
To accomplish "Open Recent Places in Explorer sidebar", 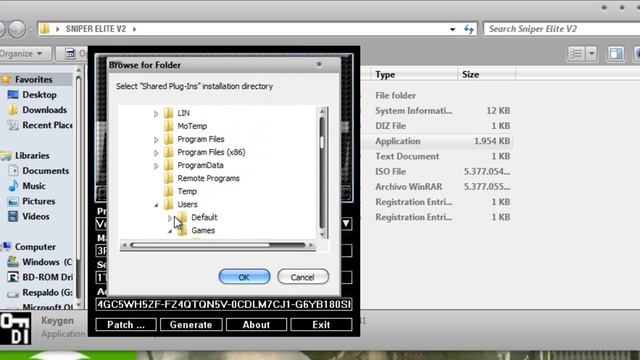I will tap(47, 125).
